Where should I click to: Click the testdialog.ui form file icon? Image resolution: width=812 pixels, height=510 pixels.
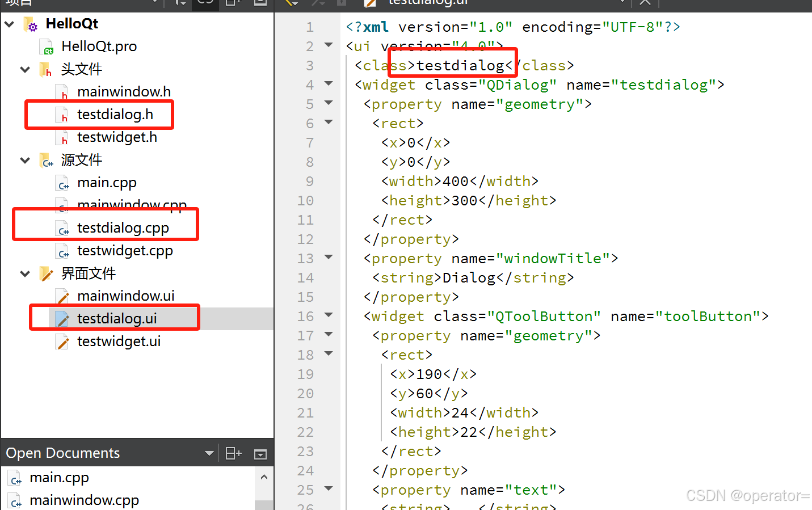[62, 319]
